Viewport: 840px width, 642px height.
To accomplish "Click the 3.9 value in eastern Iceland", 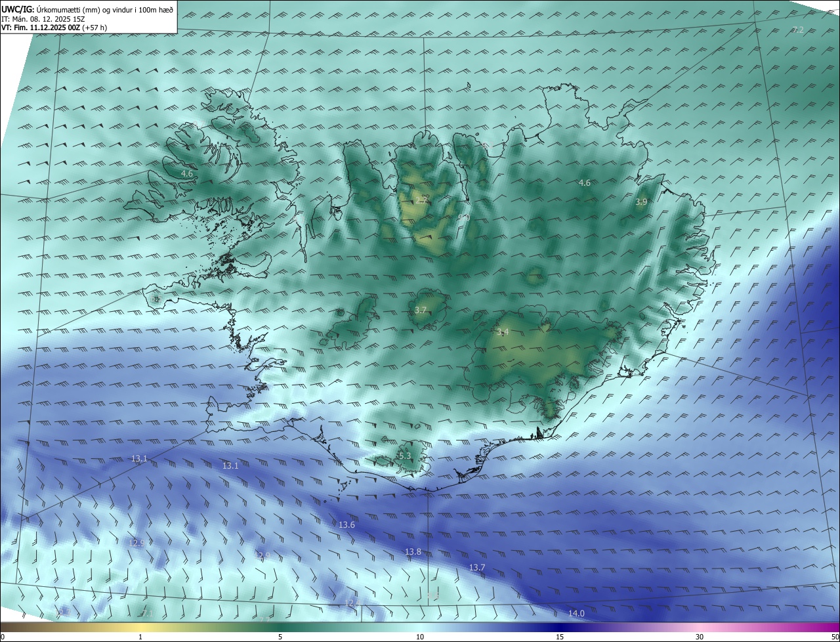I will pos(641,202).
